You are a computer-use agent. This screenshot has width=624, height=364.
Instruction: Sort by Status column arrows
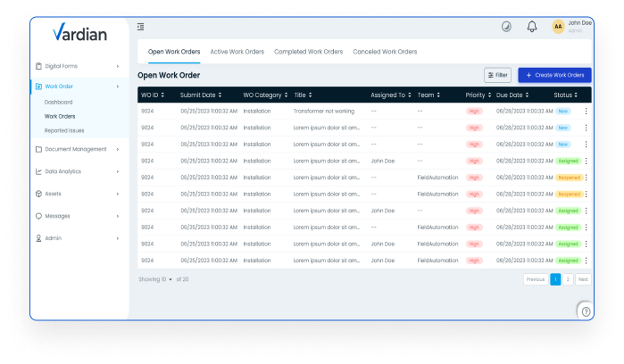coord(576,95)
